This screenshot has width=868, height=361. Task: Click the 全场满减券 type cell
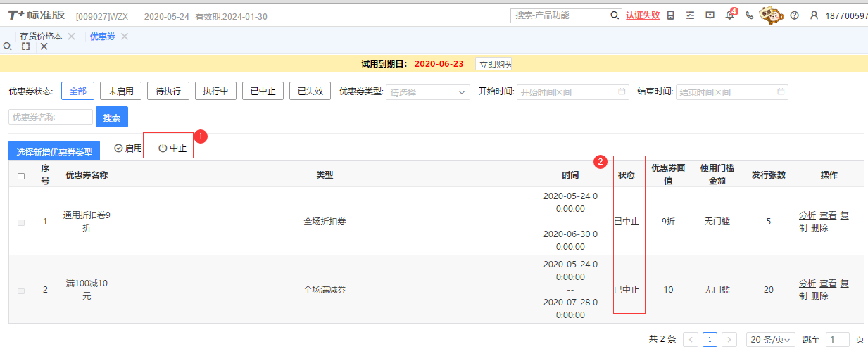coord(325,290)
